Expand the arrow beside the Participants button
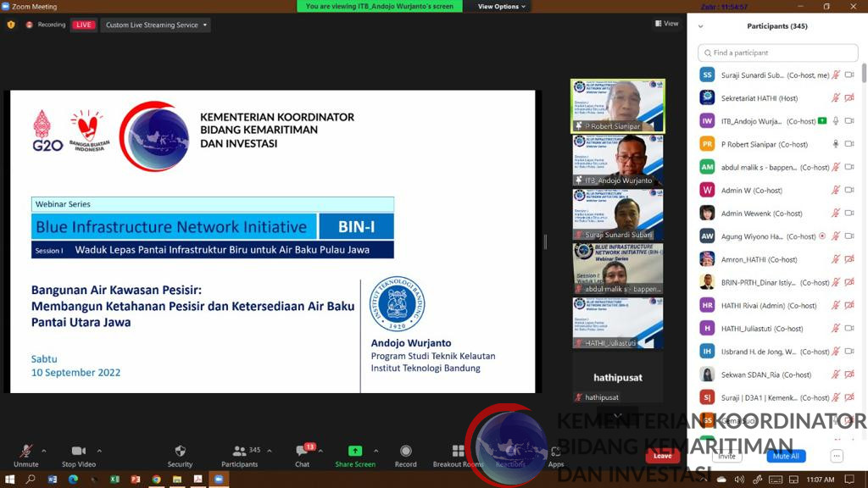The width and height of the screenshot is (868, 488). pos(270,451)
